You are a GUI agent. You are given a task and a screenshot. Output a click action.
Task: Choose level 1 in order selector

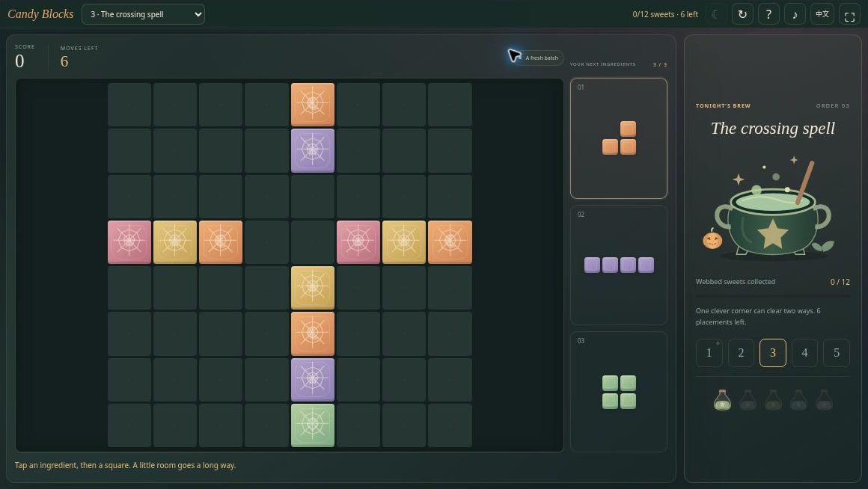(x=709, y=353)
